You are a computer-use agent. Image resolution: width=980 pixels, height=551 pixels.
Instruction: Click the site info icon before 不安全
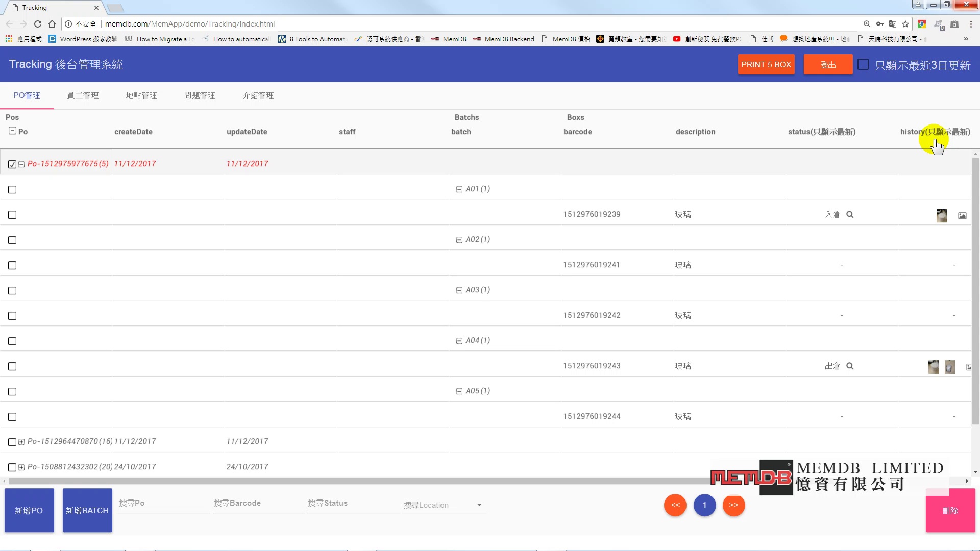[68, 24]
